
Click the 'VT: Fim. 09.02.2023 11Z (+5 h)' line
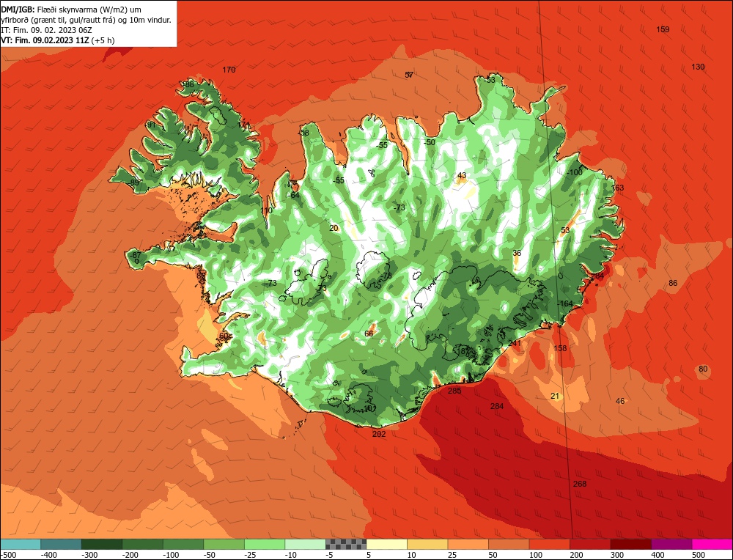pos(57,40)
